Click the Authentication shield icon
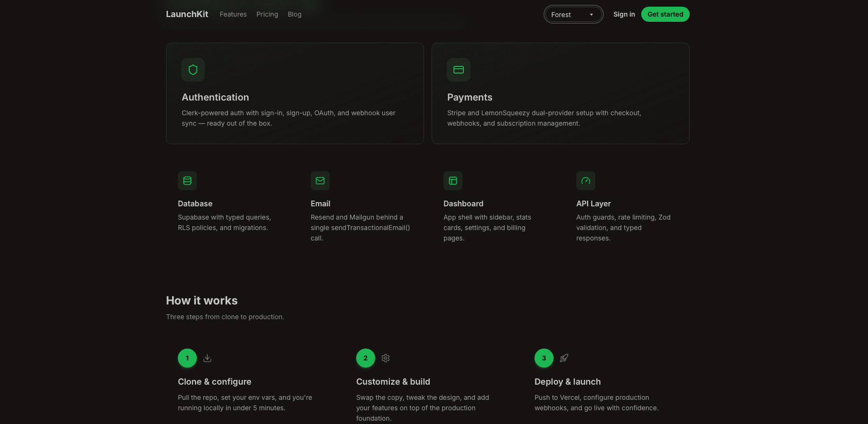 (193, 70)
